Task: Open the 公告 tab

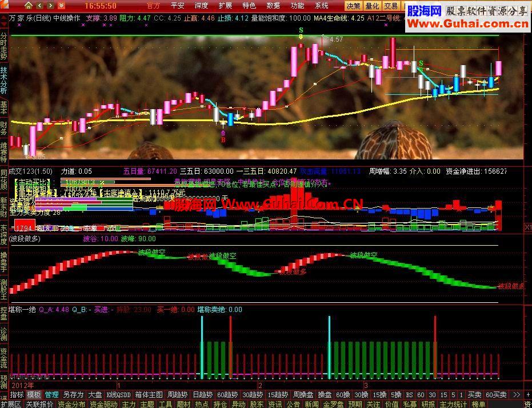Action: click(293, 404)
